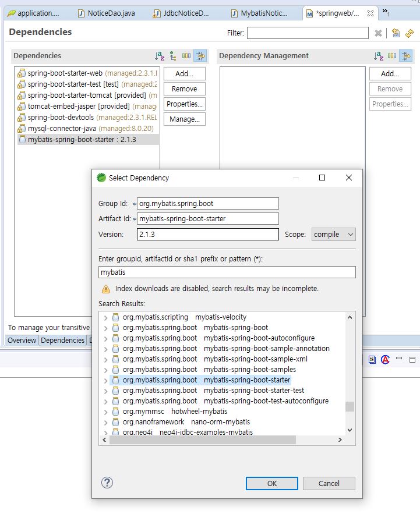Select spring-boot-starter-test dependency
The image size is (420, 521).
[x=87, y=84]
